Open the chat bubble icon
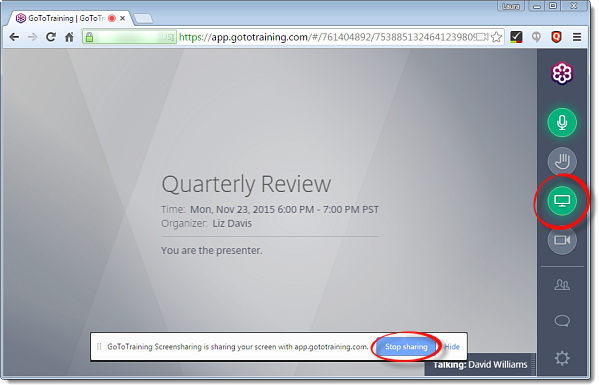 pos(562,321)
